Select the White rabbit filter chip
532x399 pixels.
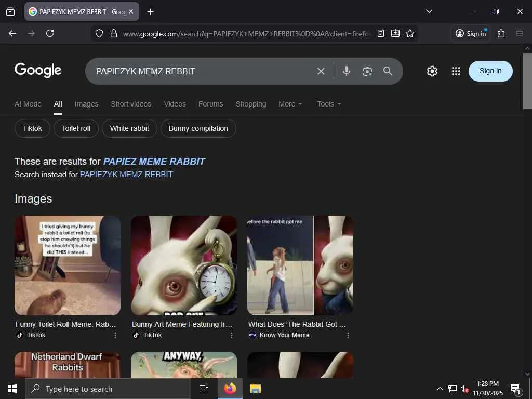coord(129,128)
